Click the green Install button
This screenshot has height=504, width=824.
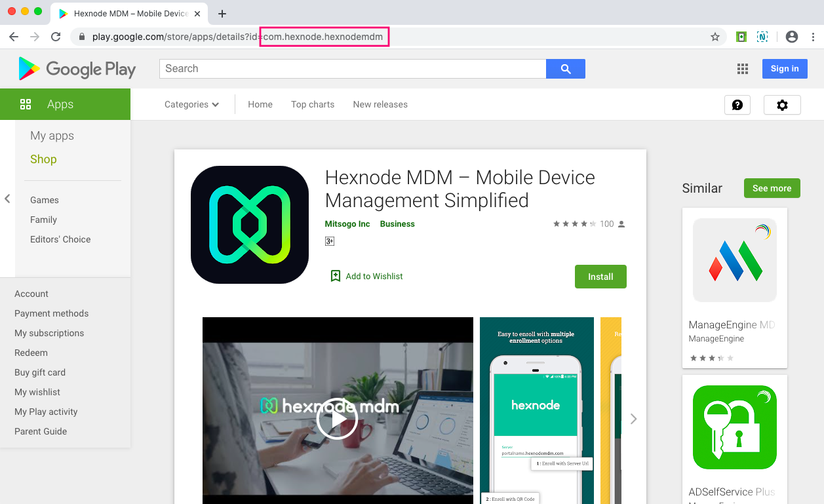600,277
